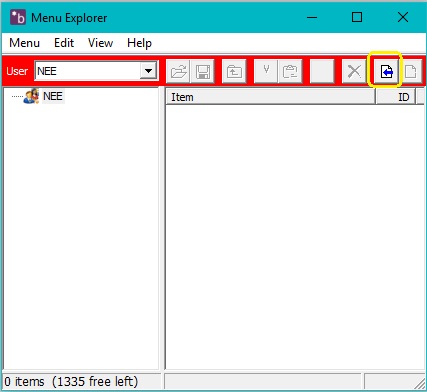Image resolution: width=427 pixels, height=392 pixels.
Task: Maximize the Menu Explorer window
Action: [357, 17]
